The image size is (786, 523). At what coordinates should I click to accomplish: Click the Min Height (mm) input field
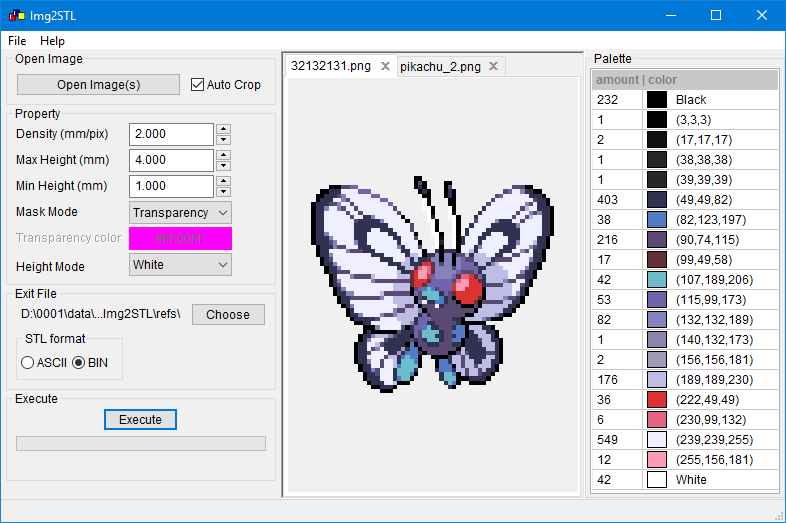[171, 187]
